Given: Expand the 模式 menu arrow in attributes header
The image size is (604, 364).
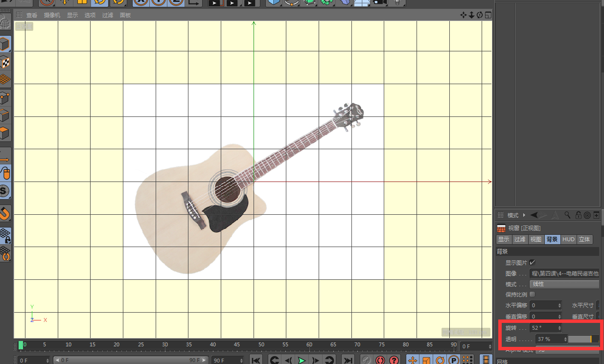Looking at the screenshot, I should coord(524,215).
